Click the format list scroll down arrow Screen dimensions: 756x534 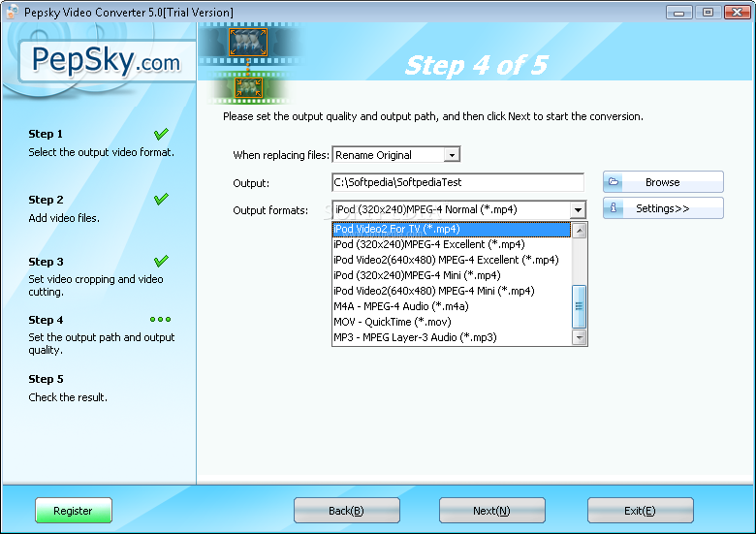[579, 337]
